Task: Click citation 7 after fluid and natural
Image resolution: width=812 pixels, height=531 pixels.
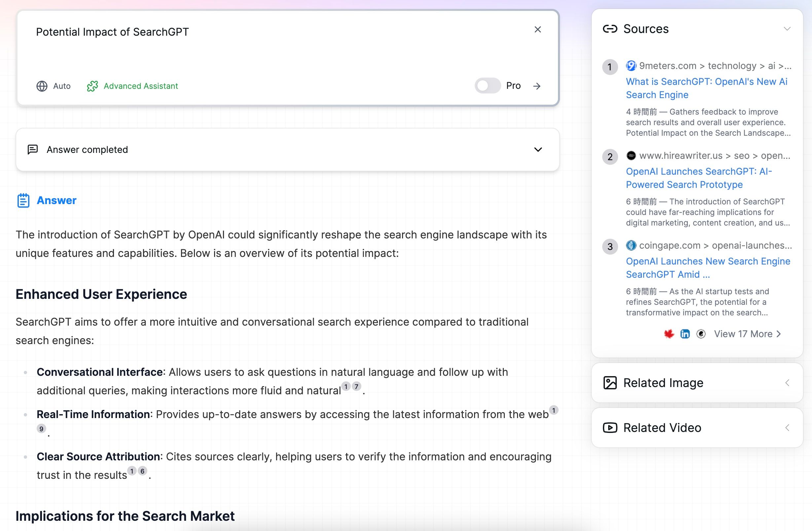Action: tap(356, 386)
